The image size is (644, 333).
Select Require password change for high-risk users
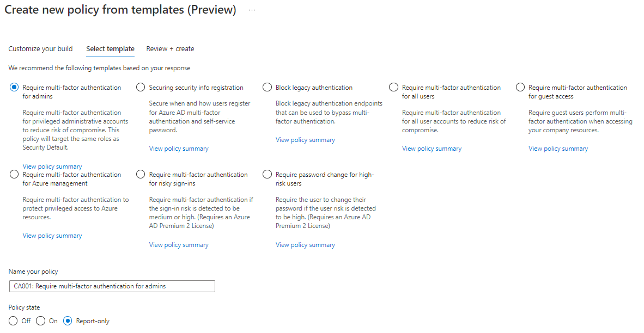coord(267,175)
